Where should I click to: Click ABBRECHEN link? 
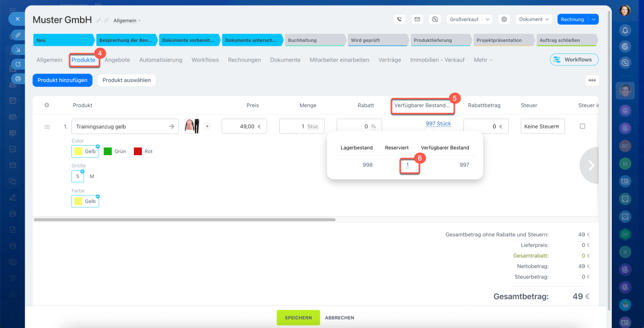click(x=340, y=318)
